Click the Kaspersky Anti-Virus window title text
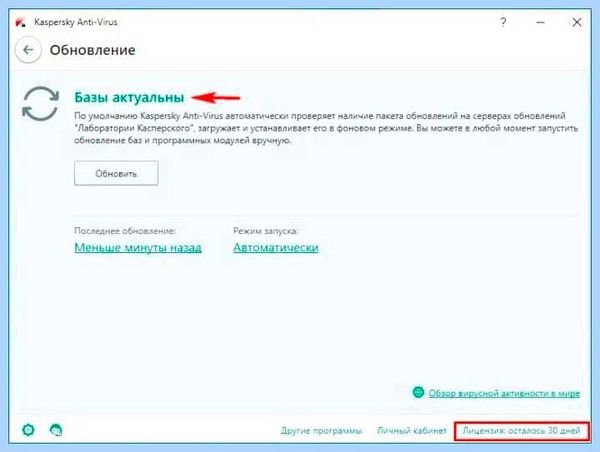 point(76,22)
